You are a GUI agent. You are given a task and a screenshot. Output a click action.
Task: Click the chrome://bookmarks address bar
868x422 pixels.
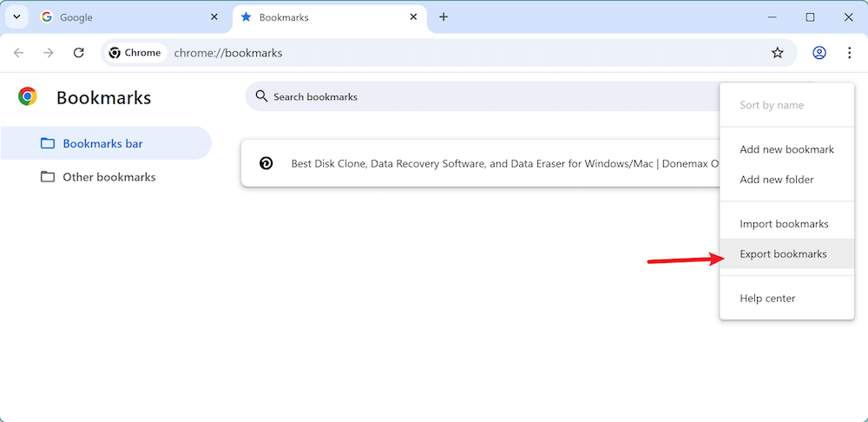point(449,53)
